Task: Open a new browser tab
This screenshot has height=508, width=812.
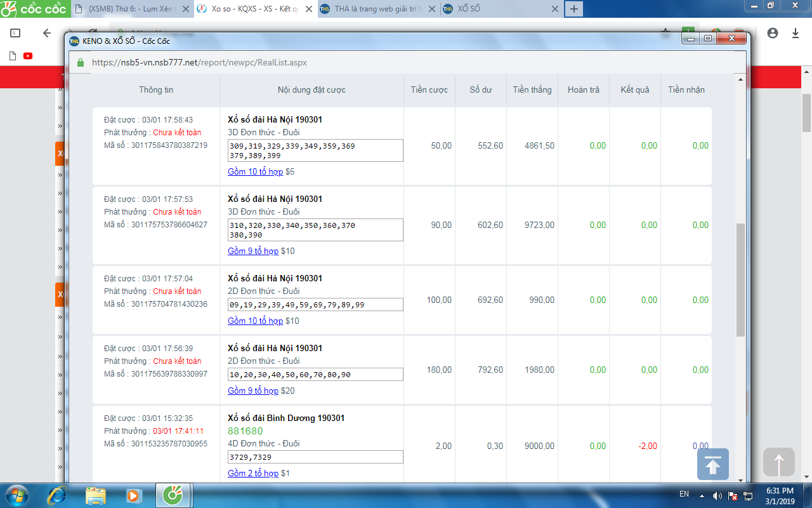Action: pos(573,9)
